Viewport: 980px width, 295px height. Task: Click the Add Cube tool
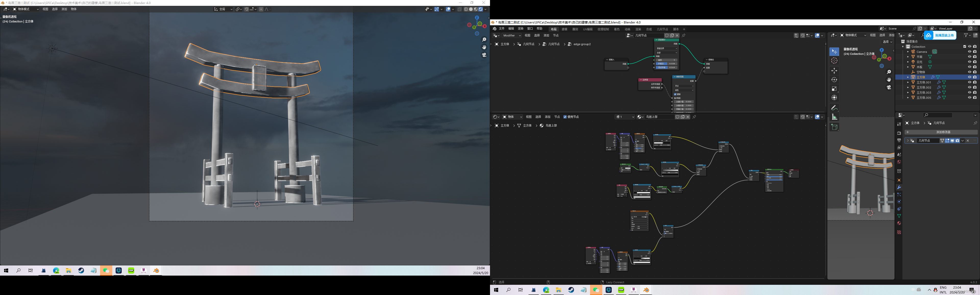(834, 127)
